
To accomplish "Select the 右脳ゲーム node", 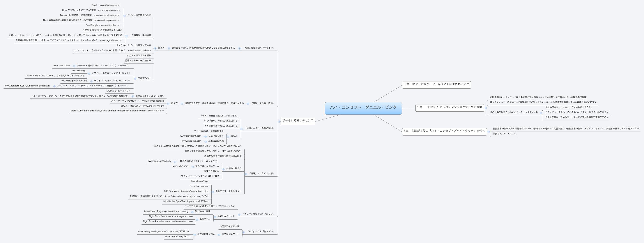I will (x=205, y=218).
